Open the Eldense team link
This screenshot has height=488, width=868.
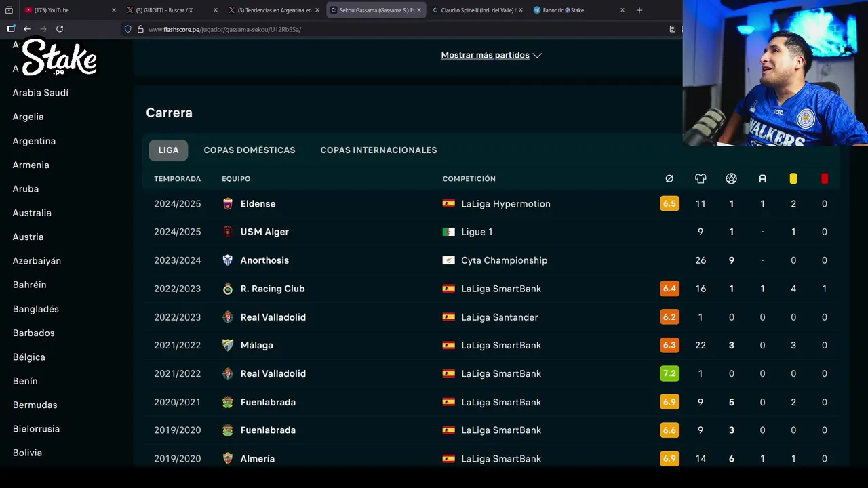258,204
